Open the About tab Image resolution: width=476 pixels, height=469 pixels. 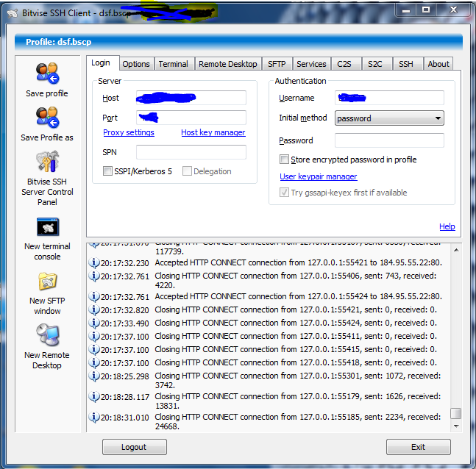[x=438, y=64]
